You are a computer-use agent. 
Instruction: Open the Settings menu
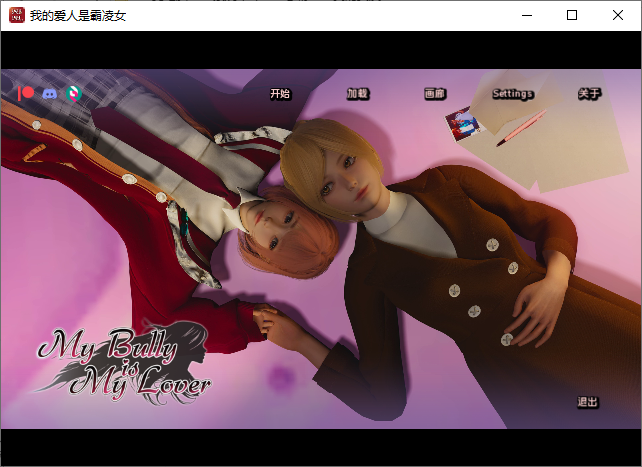[x=513, y=94]
